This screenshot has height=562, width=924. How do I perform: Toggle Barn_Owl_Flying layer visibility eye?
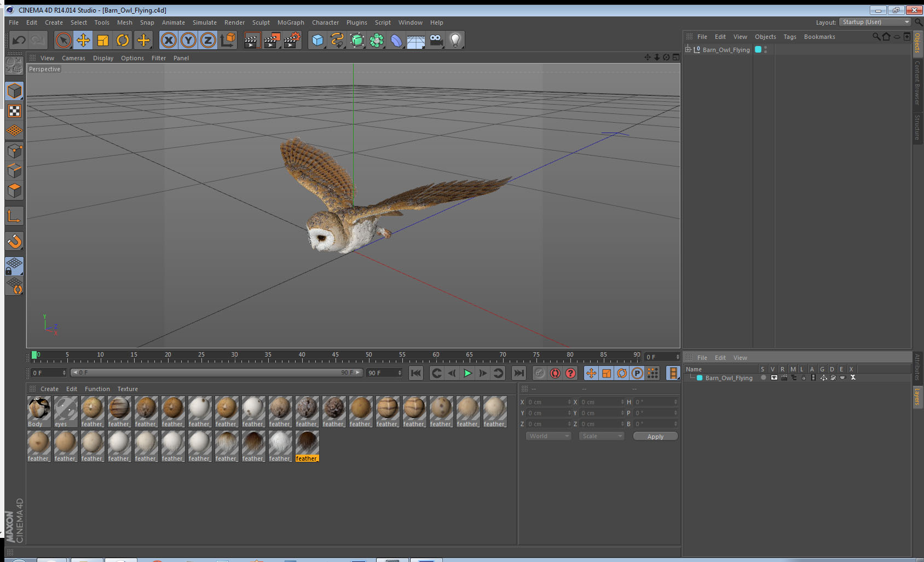point(773,377)
